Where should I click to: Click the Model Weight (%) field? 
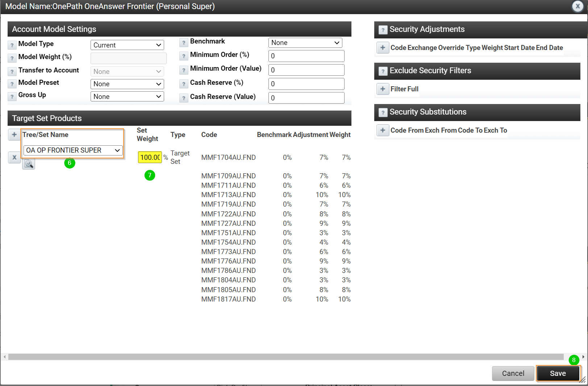[x=129, y=58]
